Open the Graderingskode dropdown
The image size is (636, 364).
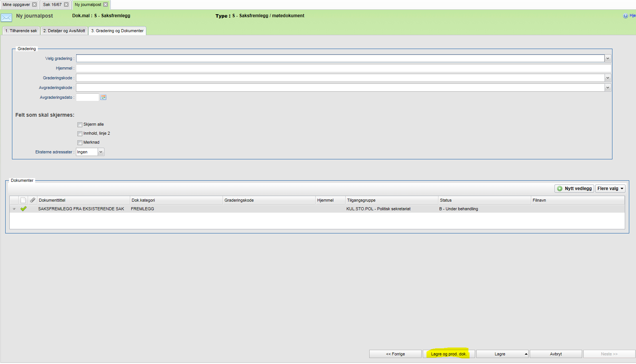pyautogui.click(x=608, y=78)
